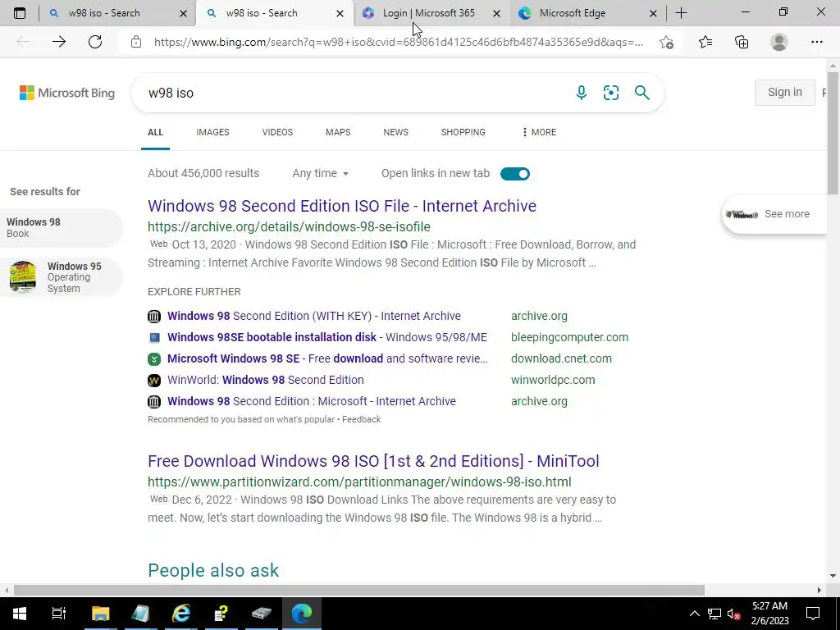Close the Microsoft Edge tab
Viewport: 840px width, 630px height.
click(653, 13)
